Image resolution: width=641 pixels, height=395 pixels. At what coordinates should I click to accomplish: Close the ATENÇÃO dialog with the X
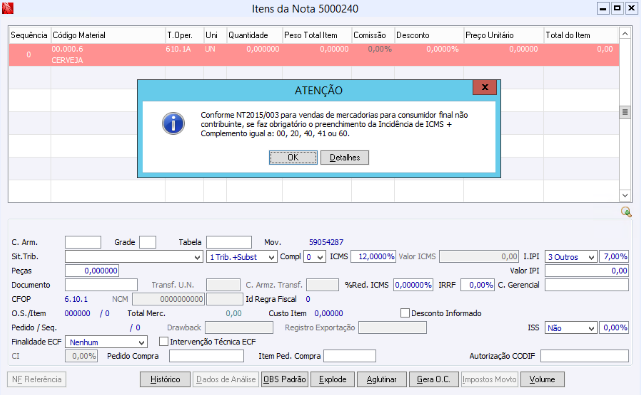coord(484,87)
